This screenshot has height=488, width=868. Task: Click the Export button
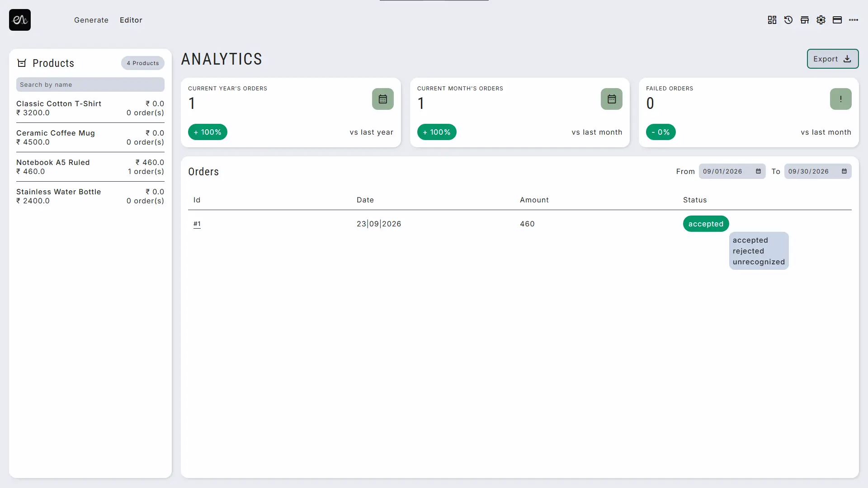(833, 59)
